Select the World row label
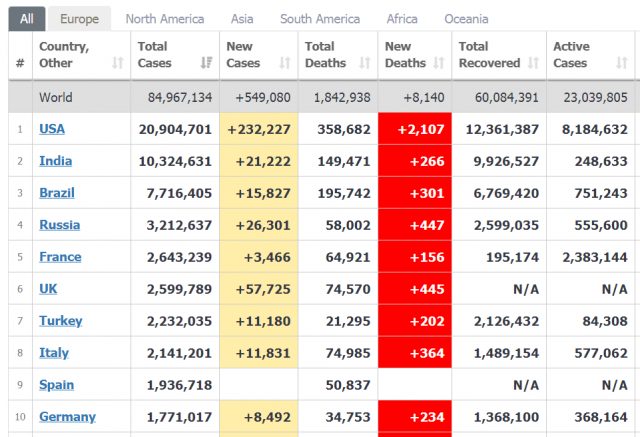Image resolution: width=640 pixels, height=437 pixels. pos(56,98)
